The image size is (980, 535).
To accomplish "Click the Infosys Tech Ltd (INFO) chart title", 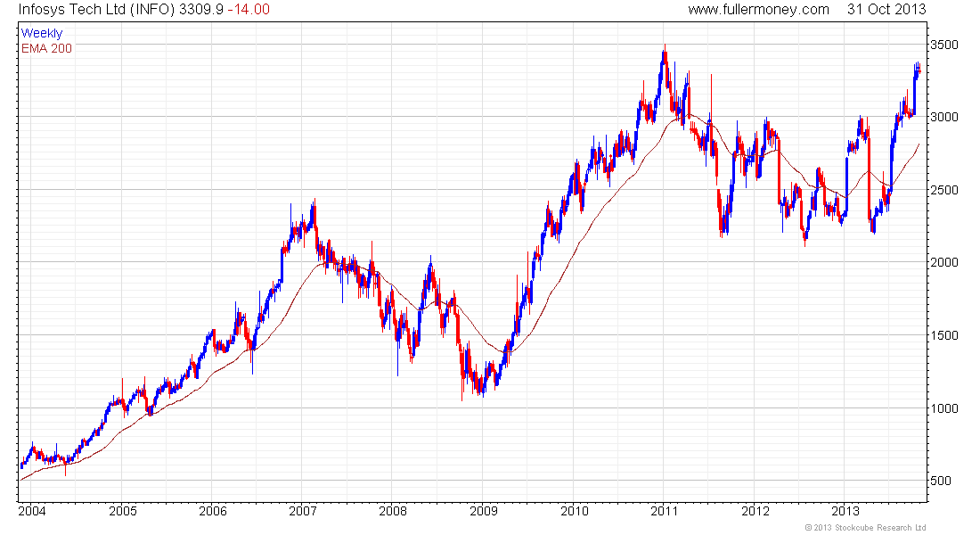I will click(x=96, y=10).
